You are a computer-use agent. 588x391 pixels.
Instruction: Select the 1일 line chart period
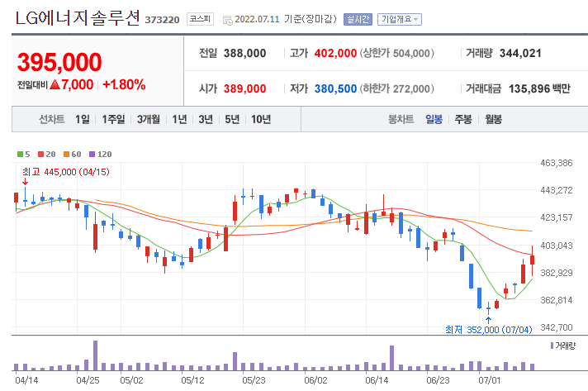tap(82, 119)
